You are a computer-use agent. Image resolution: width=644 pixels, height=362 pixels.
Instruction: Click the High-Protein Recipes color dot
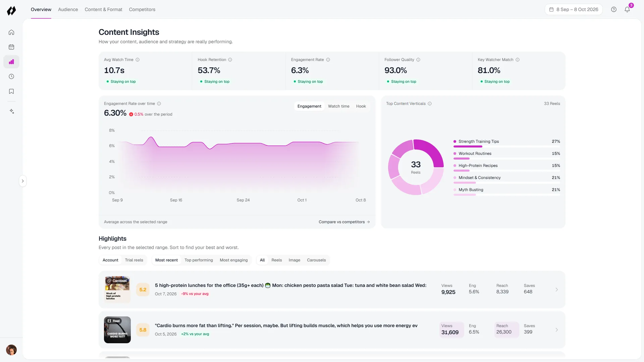point(455,166)
